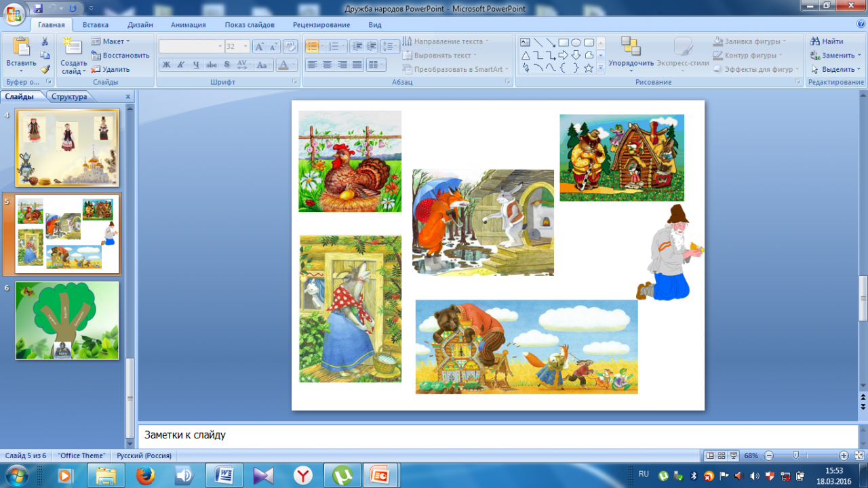Toggle strikethrough (abc) formatting

(211, 65)
